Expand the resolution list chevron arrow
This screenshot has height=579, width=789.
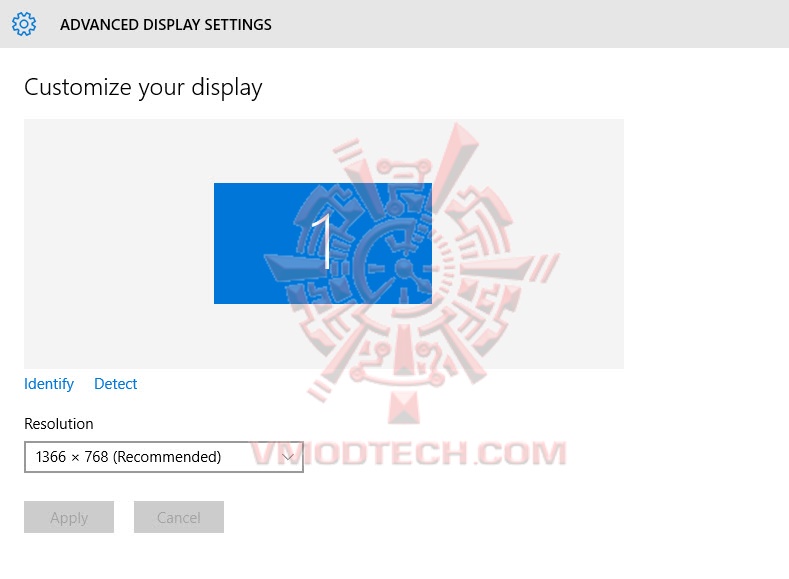tap(288, 457)
